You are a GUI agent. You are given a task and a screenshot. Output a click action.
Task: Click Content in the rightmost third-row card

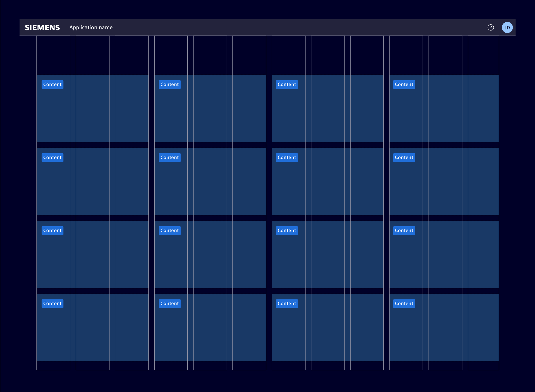404,230
